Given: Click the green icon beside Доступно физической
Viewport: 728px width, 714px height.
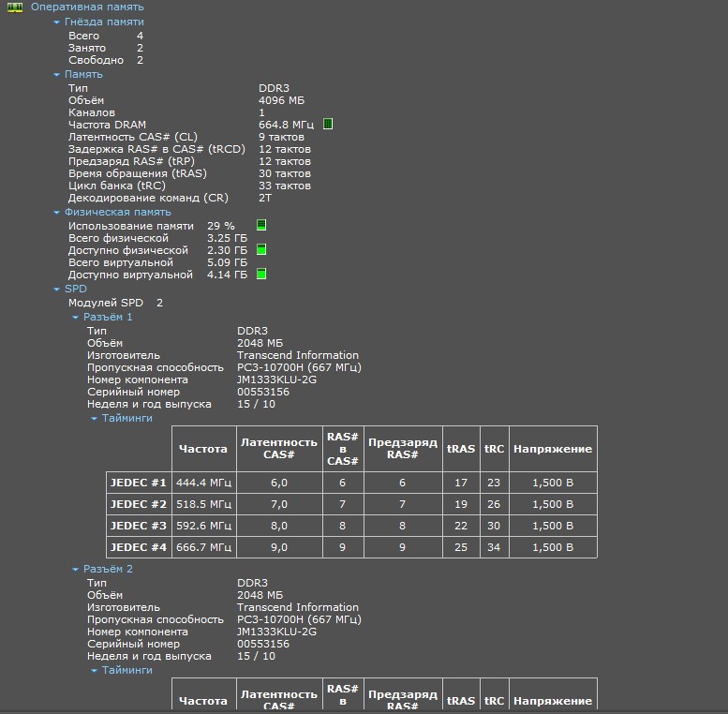Looking at the screenshot, I should pyautogui.click(x=261, y=250).
